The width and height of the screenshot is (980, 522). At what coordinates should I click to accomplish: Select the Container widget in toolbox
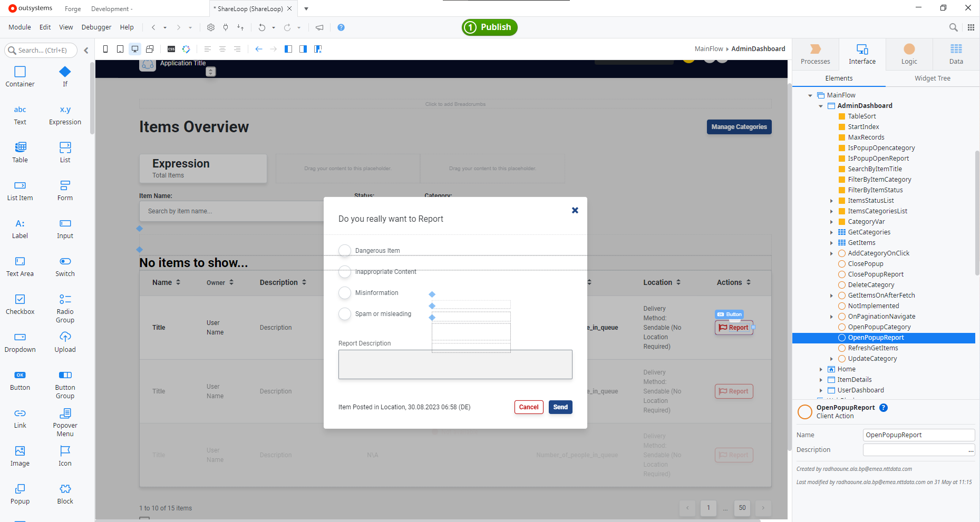(20, 76)
